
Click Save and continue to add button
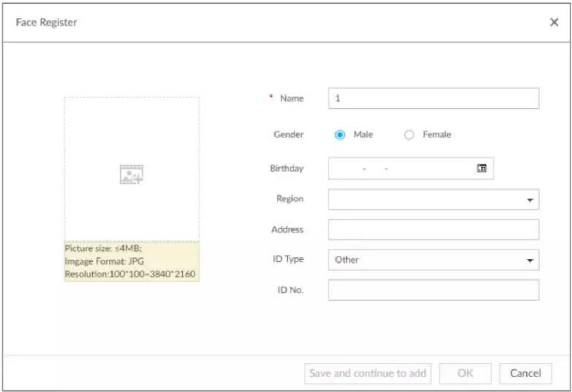point(368,373)
